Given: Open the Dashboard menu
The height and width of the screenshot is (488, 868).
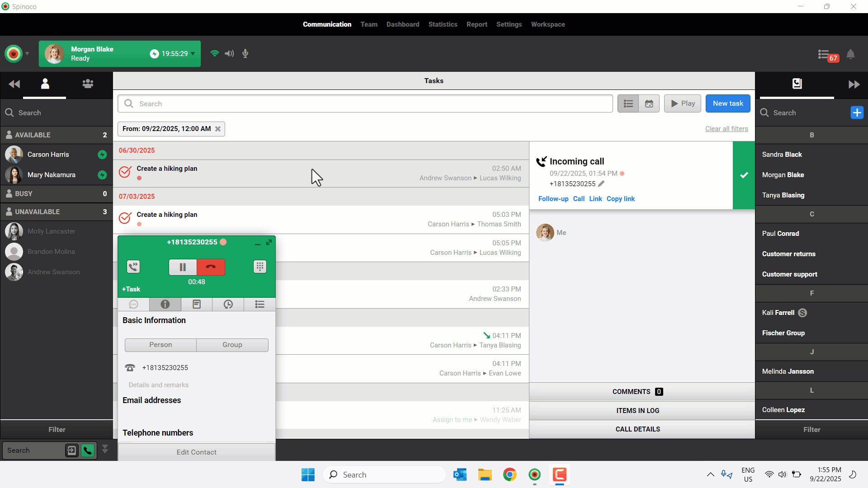Looking at the screenshot, I should click(402, 24).
